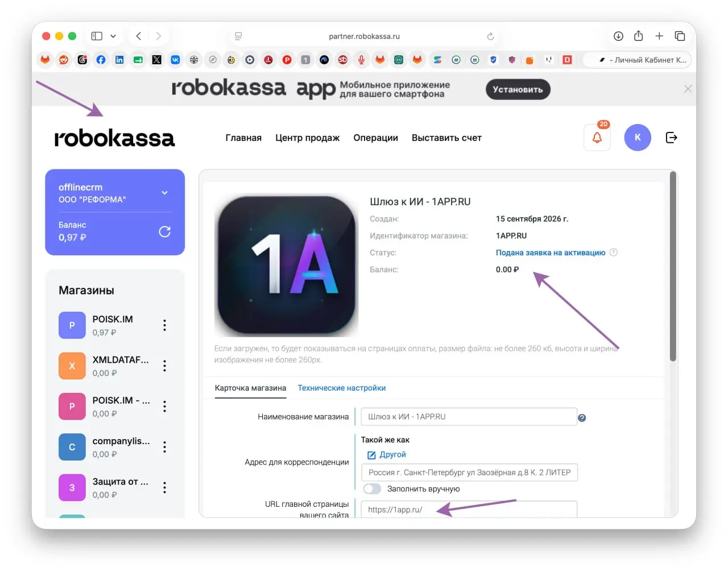This screenshot has height=571, width=728.
Task: Switch to the Карточка магазина tab
Action: click(250, 388)
